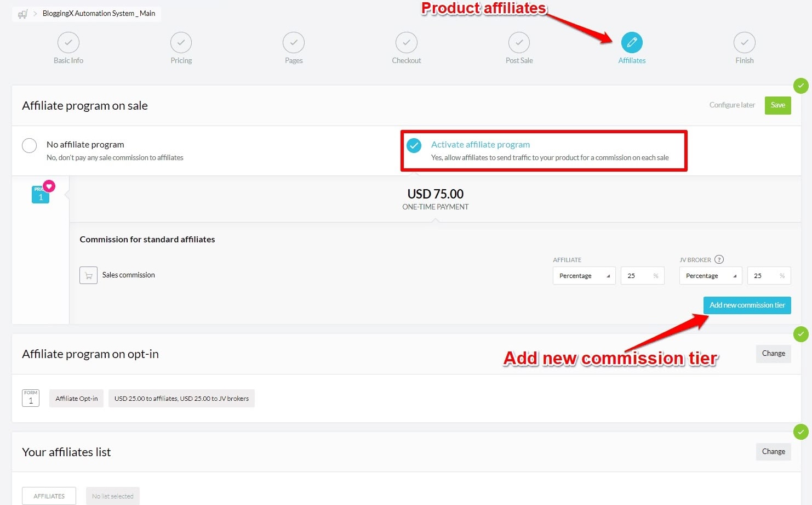The image size is (812, 505).
Task: Click the ONE-TIME PAYMENT label
Action: click(436, 207)
